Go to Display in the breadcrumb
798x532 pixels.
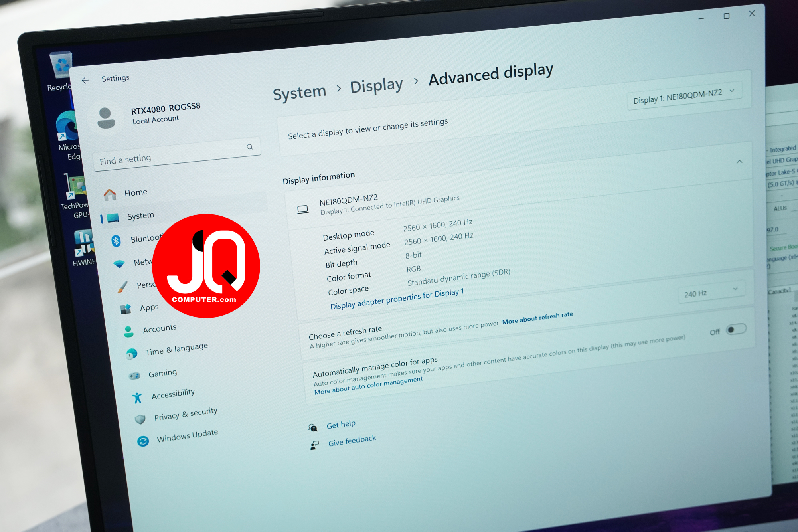click(376, 85)
